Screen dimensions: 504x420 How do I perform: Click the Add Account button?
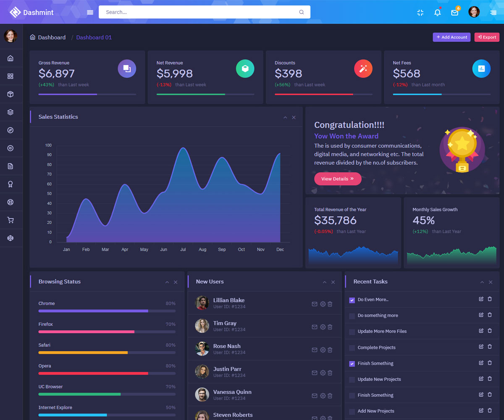point(451,37)
